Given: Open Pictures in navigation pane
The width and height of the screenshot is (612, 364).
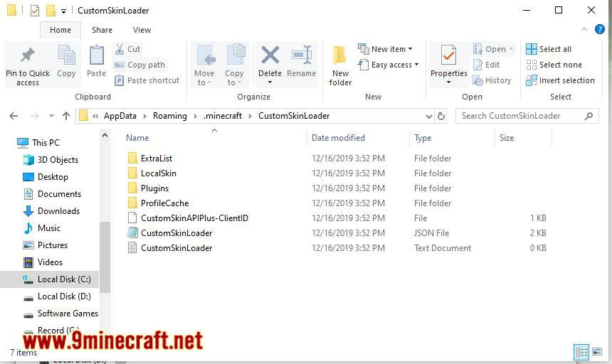Looking at the screenshot, I should pos(52,245).
